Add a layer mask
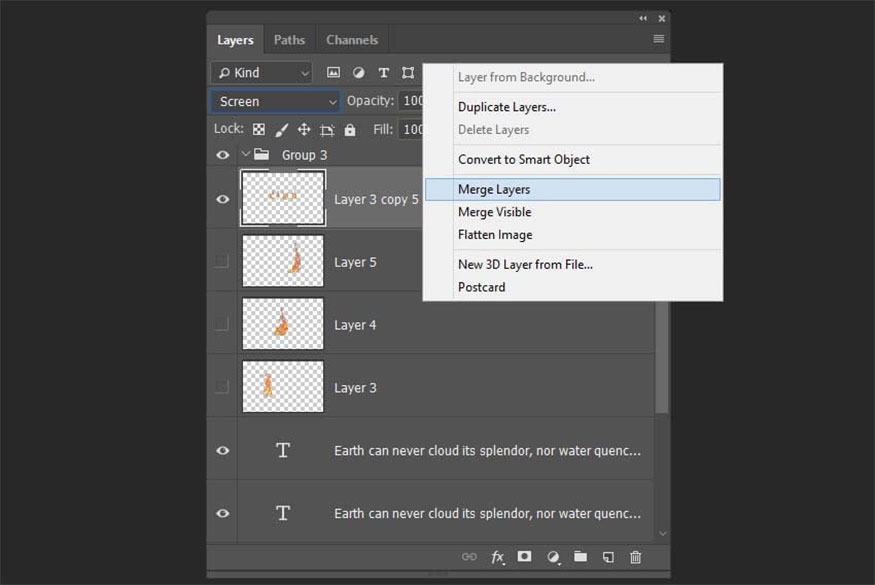Image resolution: width=875 pixels, height=585 pixels. pos(524,557)
